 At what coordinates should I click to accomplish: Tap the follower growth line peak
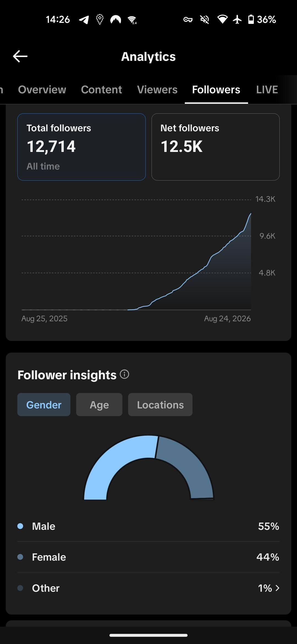(251, 214)
